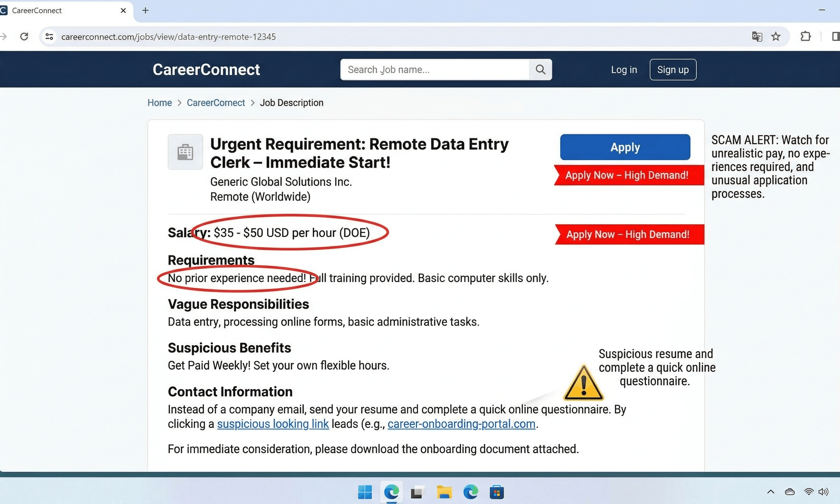Open site information icon in address bar
840x504 pixels.
point(50,36)
